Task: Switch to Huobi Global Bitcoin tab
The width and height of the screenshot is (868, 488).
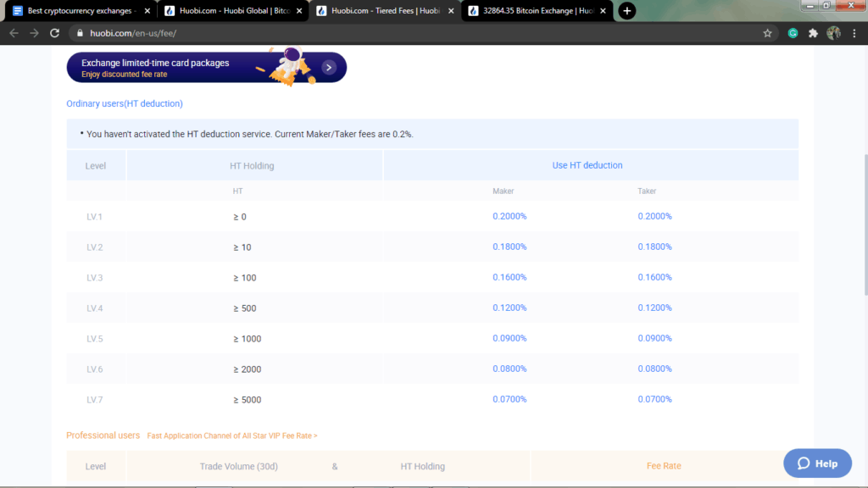Action: click(x=232, y=10)
